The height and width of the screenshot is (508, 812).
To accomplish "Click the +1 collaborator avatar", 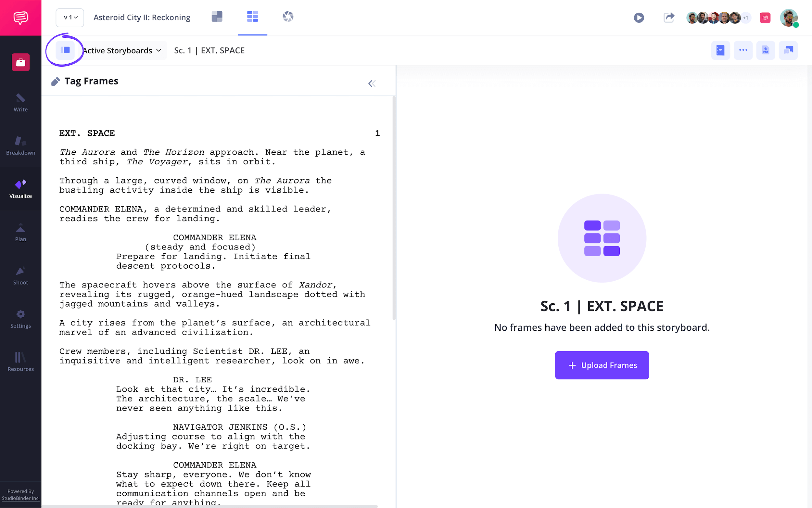I will 745,18.
